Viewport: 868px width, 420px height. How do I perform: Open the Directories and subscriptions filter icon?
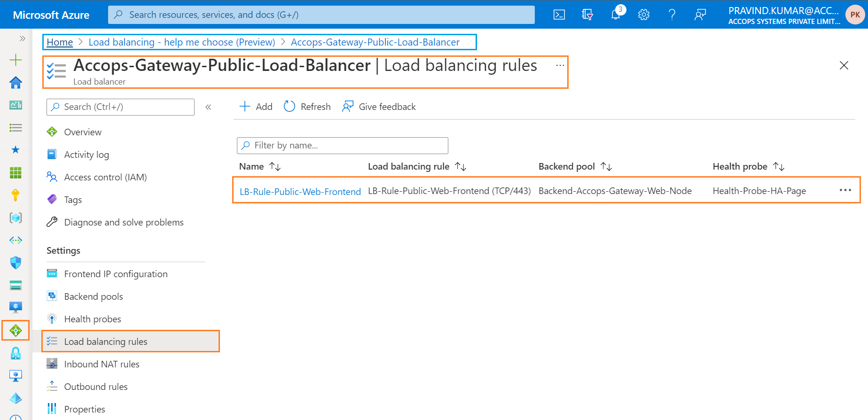click(587, 15)
